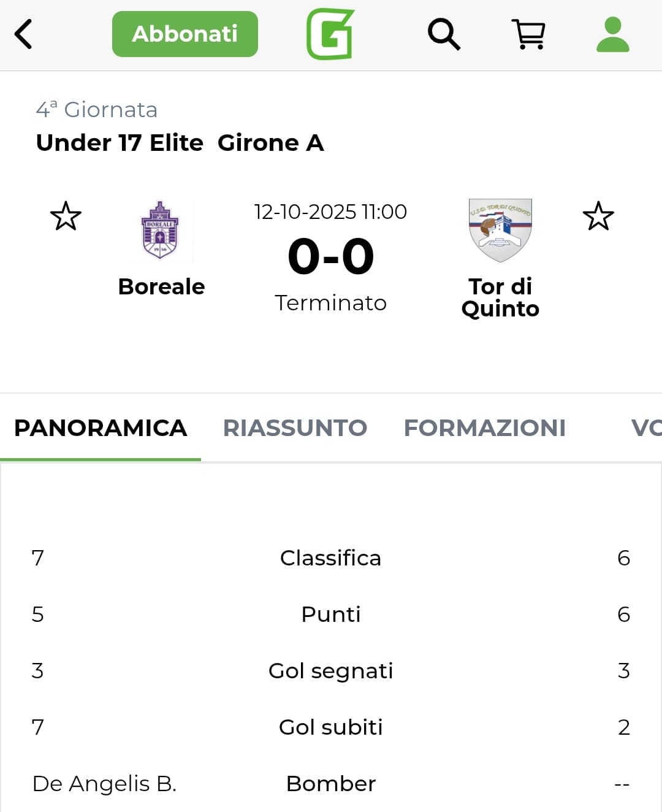Favorite Tor di Quinto with the star
The width and height of the screenshot is (662, 812).
[598, 216]
